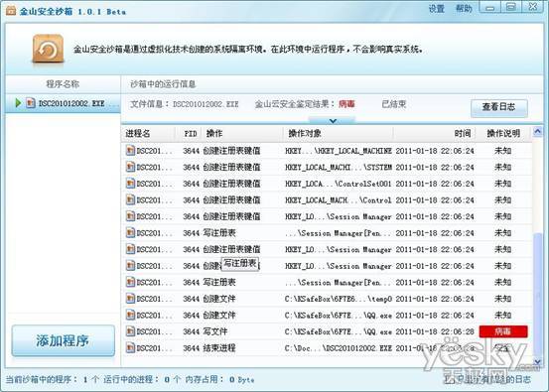Viewport: 549px width, 392px height.
Task: Click process icon in row HKEY...\HKEY_LOCAL_MACHINE
Action: point(130,151)
